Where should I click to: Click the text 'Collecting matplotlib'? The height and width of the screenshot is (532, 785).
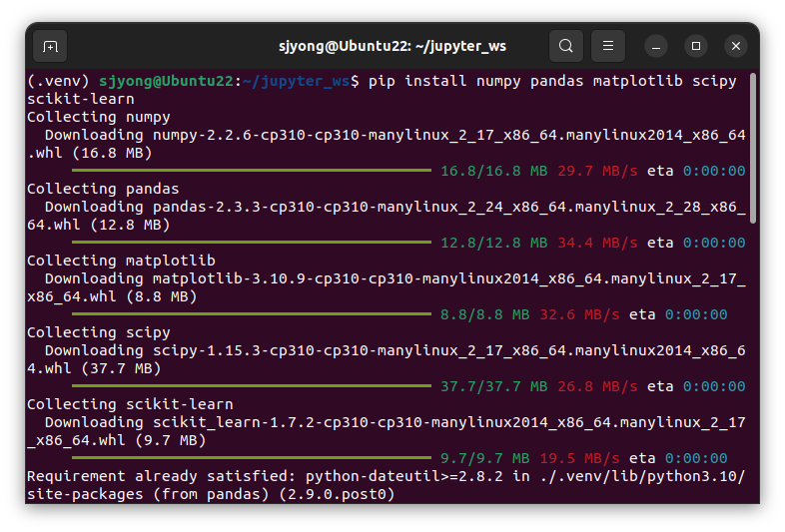click(x=121, y=261)
